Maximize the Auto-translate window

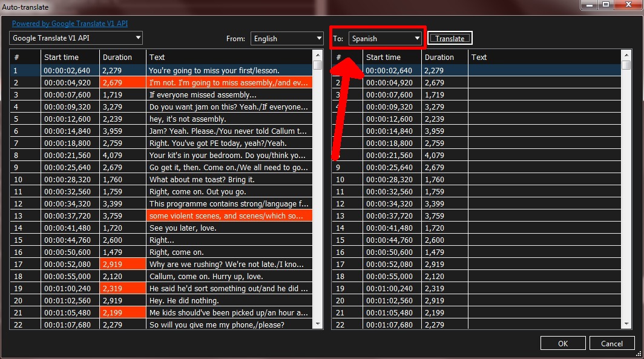tap(606, 4)
